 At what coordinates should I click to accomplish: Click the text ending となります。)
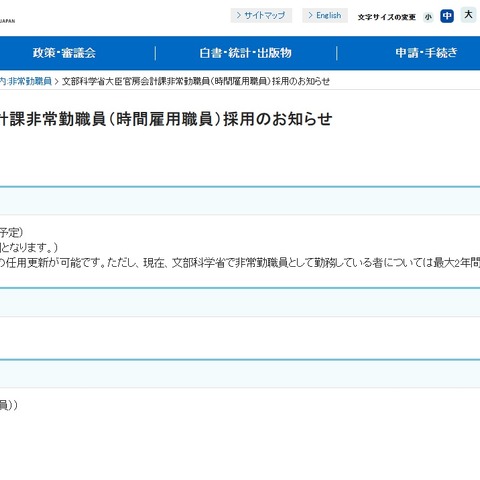29,248
